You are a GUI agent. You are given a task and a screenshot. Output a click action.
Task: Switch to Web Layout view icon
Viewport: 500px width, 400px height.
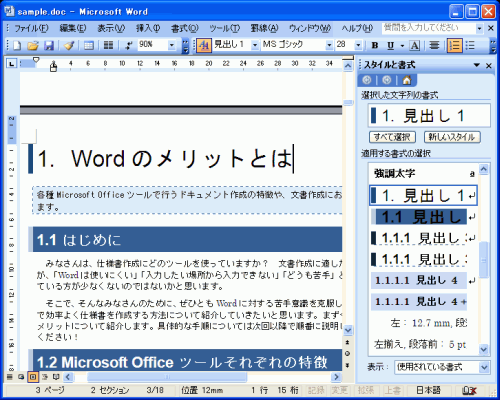[x=21, y=377]
